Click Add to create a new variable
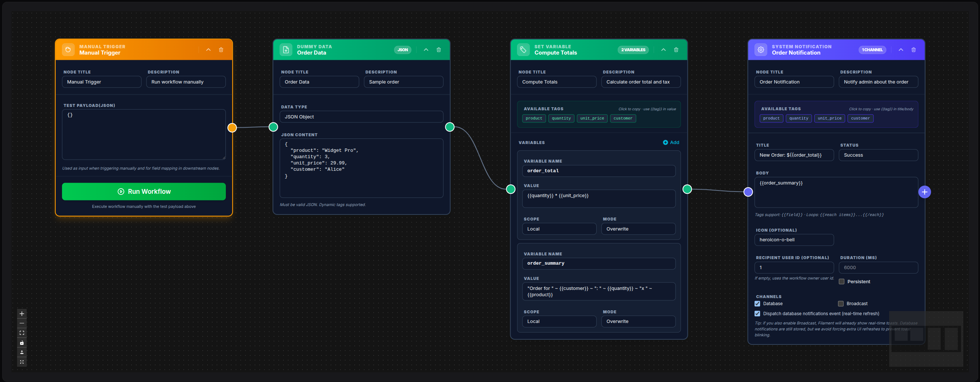The width and height of the screenshot is (980, 382). point(671,142)
